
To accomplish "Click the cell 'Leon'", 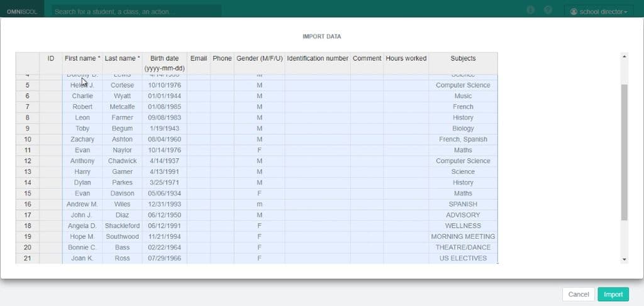I will pos(82,117).
